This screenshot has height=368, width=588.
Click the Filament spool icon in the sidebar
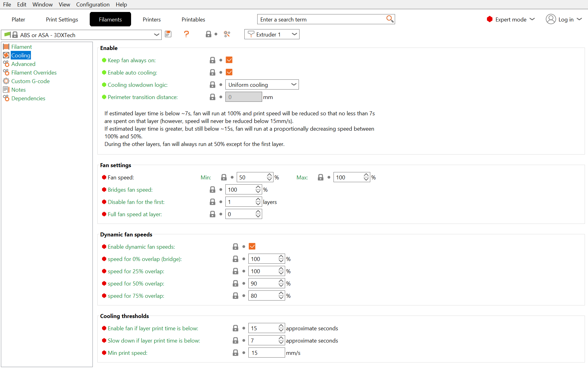[x=6, y=47]
